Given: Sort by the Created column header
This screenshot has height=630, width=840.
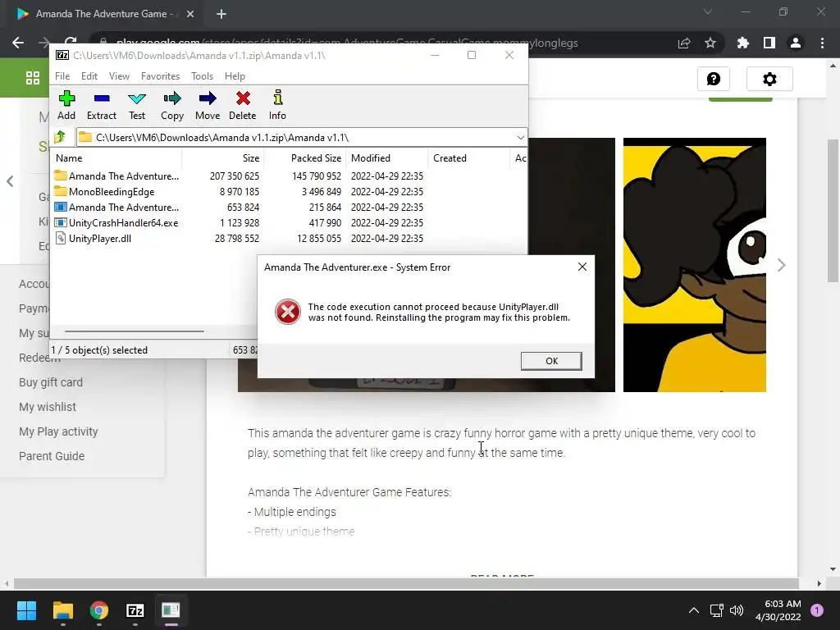Looking at the screenshot, I should pos(468,158).
